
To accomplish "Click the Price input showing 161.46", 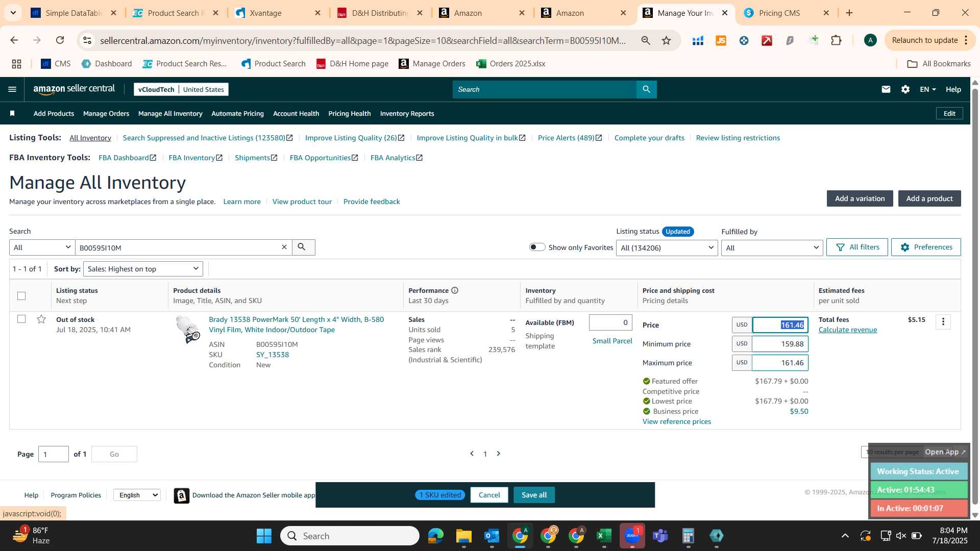I will point(780,325).
